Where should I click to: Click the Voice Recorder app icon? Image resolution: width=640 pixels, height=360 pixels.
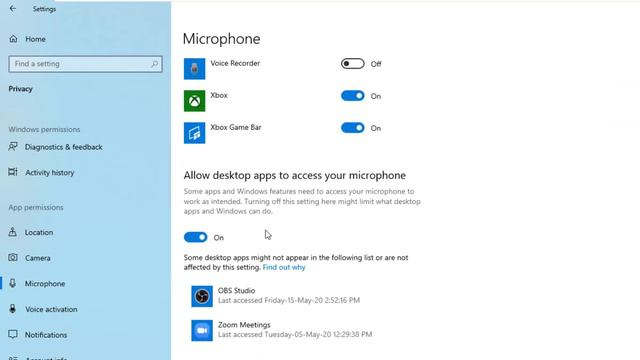point(194,69)
